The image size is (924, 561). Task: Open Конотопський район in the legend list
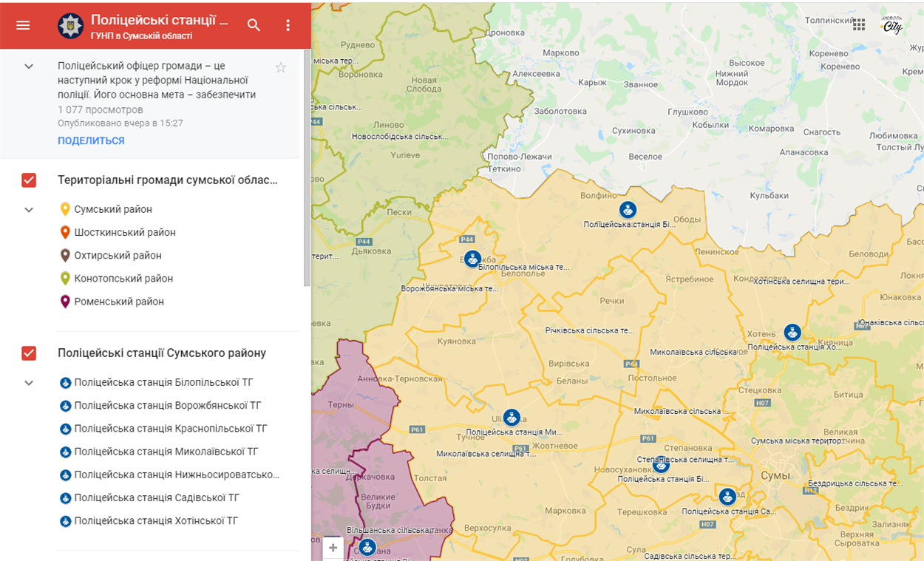pyautogui.click(x=123, y=279)
